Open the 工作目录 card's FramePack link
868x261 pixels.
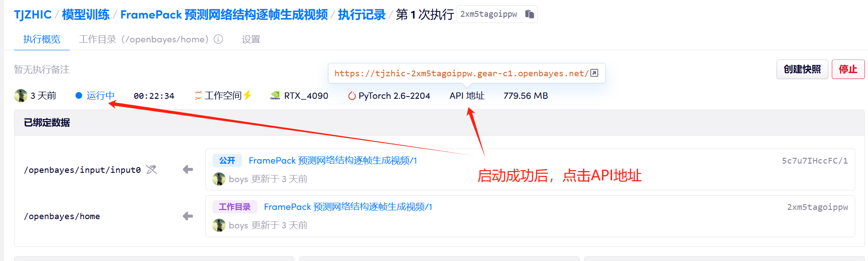[x=348, y=207]
